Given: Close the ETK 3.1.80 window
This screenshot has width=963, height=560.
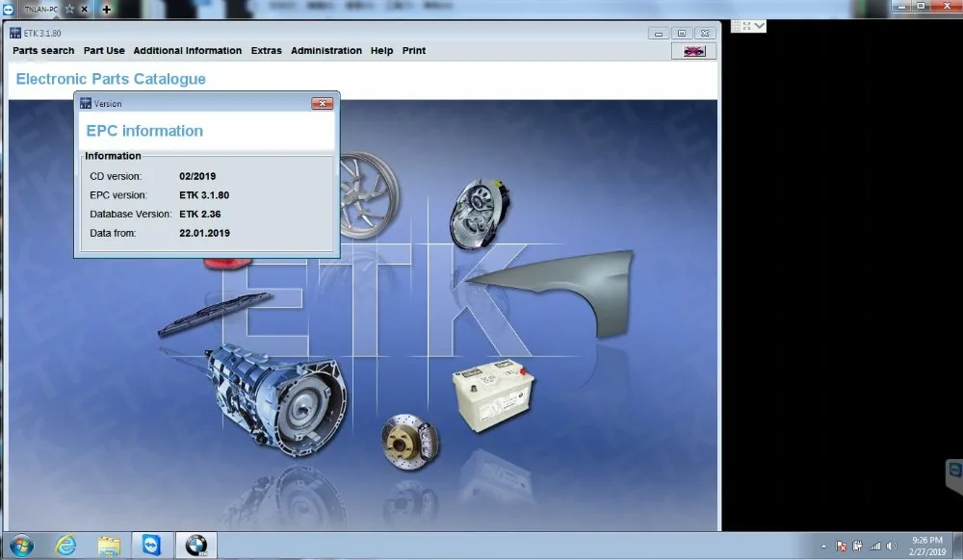Looking at the screenshot, I should [705, 34].
